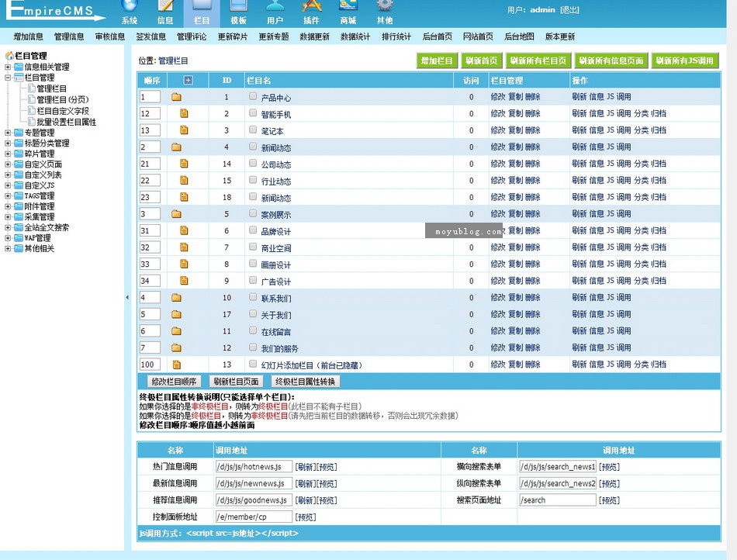The width and height of the screenshot is (737, 560).
Task: Expand the 自定义列表 tree node
Action: (8, 175)
